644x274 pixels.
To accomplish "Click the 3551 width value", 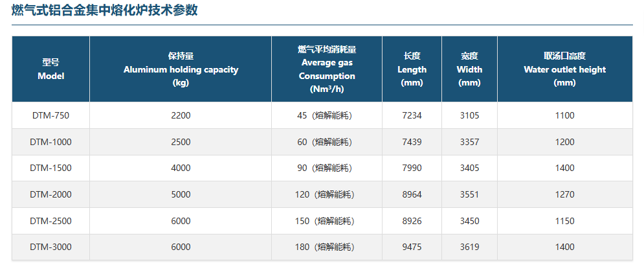I will tap(469, 194).
